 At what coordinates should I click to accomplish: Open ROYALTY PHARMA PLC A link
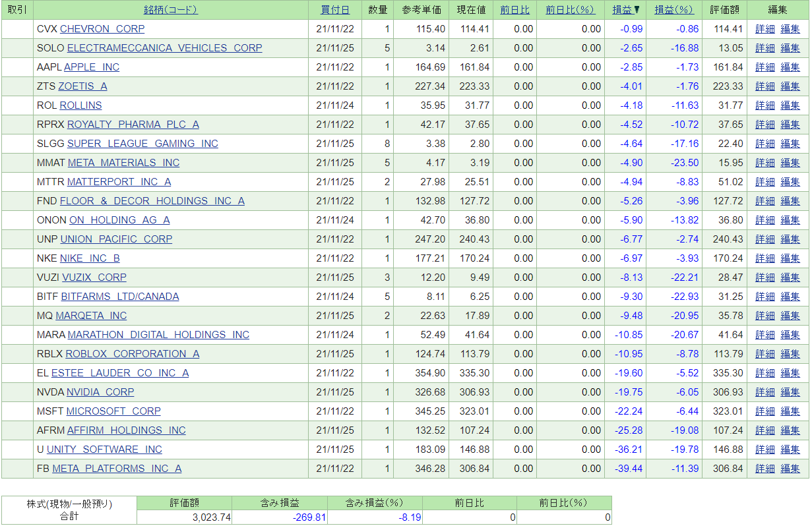coord(133,125)
